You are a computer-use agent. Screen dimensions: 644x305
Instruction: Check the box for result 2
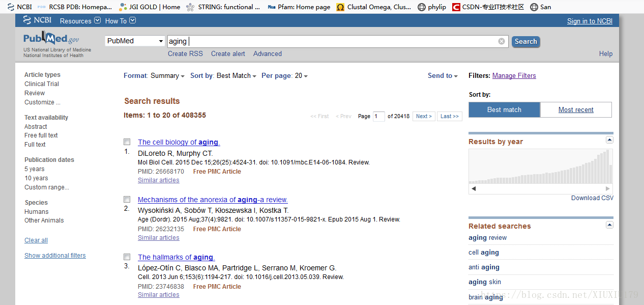(x=127, y=200)
